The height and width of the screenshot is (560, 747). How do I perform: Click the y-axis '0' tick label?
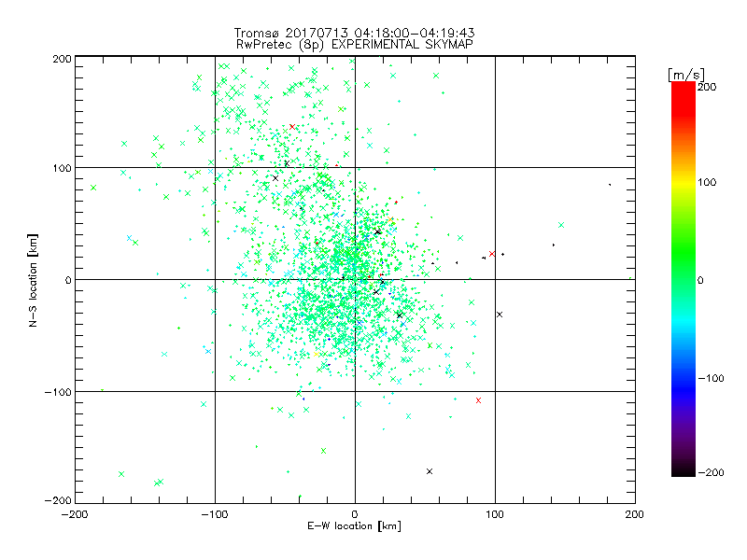tap(68, 280)
